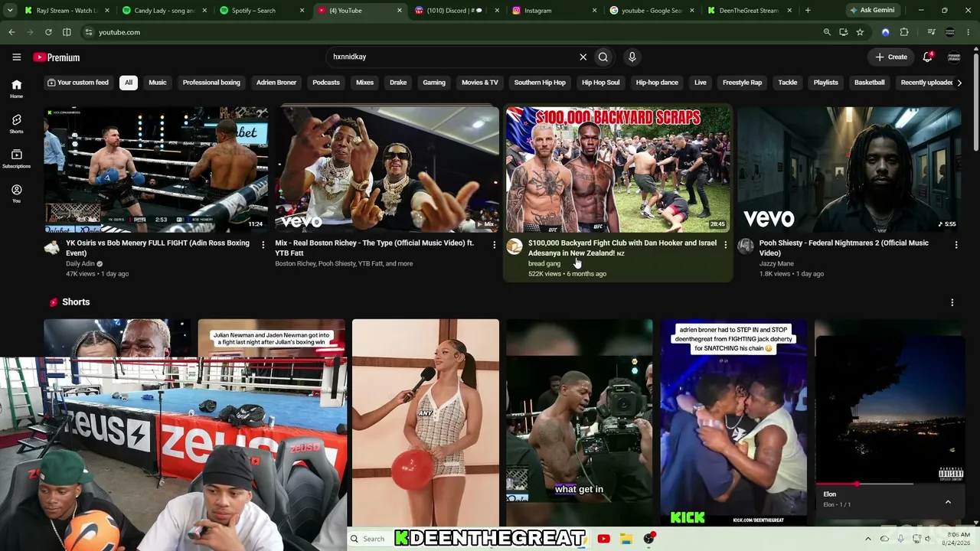Screen dimensions: 980x551
Task: Select the Podcasts filter chip
Action: tap(326, 83)
